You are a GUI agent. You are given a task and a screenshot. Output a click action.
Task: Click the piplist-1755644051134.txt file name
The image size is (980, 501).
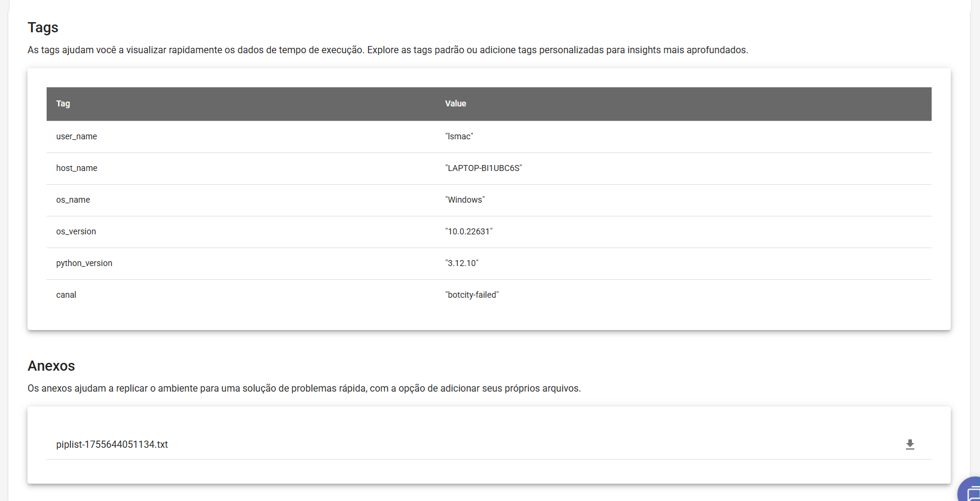112,444
